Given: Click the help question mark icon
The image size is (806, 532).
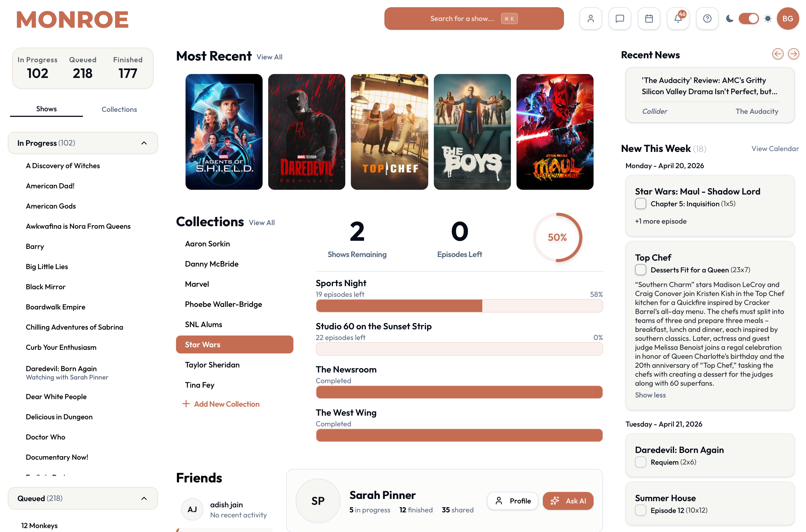Looking at the screenshot, I should point(707,19).
